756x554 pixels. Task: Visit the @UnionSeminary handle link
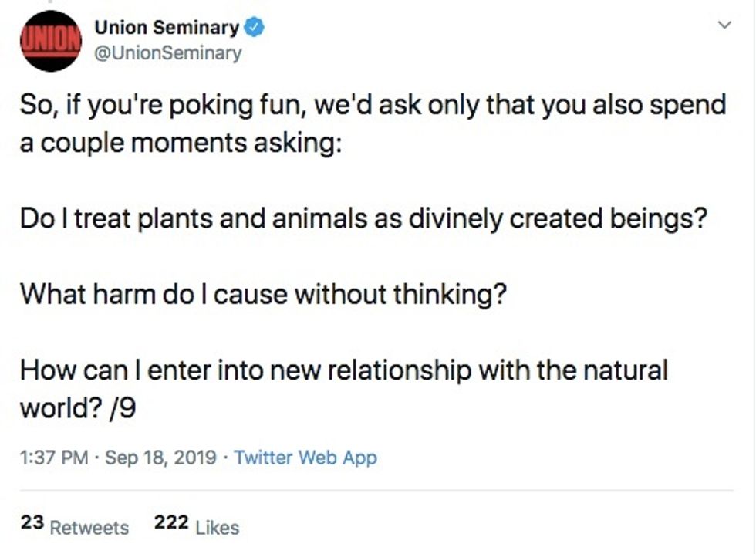tap(167, 53)
